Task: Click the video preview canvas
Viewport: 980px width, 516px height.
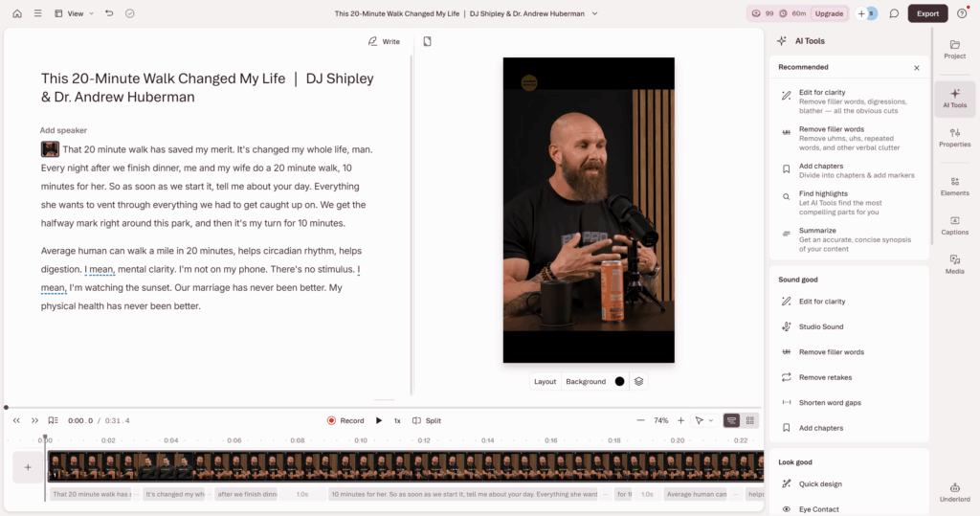Action: 589,211
